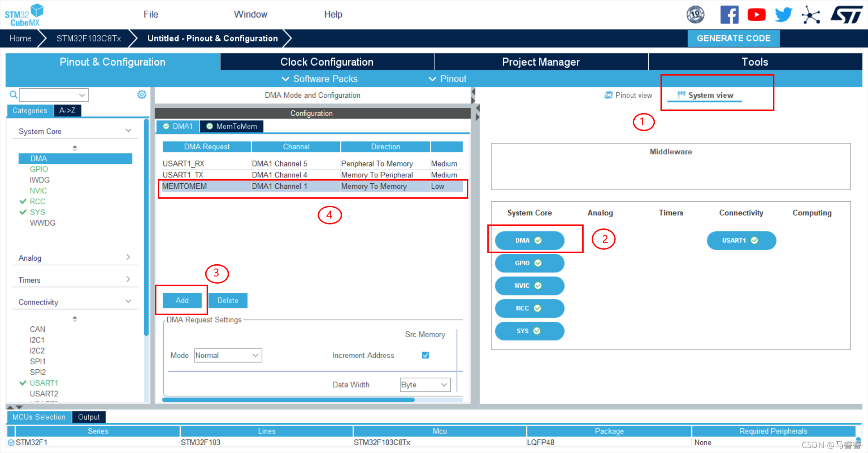The height and width of the screenshot is (453, 868).
Task: Select the USART1_TX DMA request row
Action: tap(312, 175)
